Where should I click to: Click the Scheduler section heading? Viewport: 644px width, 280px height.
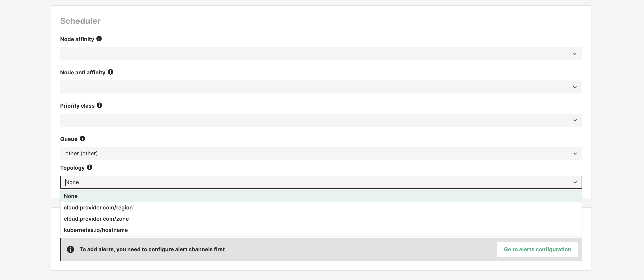click(x=80, y=21)
